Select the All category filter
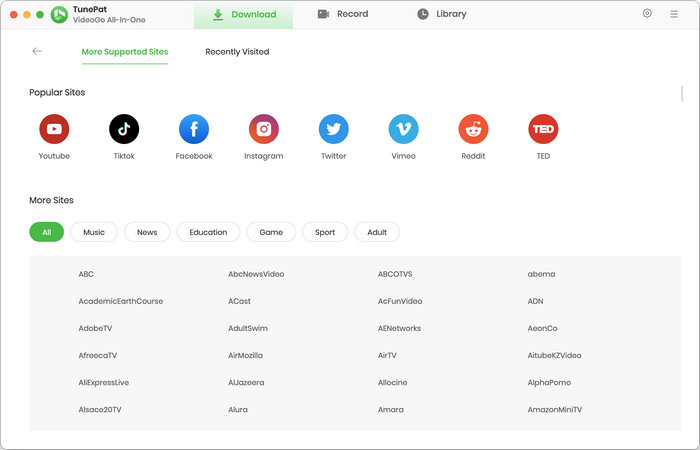 pos(46,232)
